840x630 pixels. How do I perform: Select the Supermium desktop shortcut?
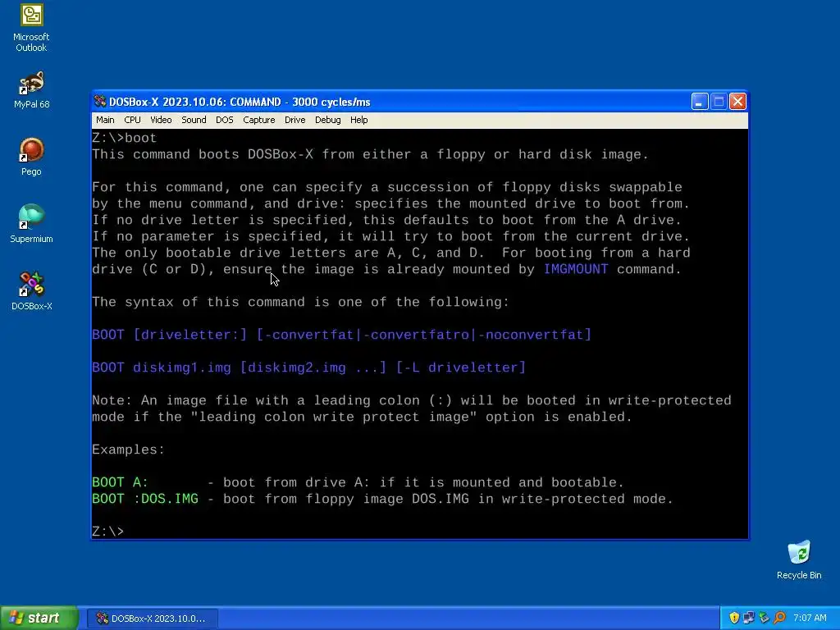pos(31,224)
